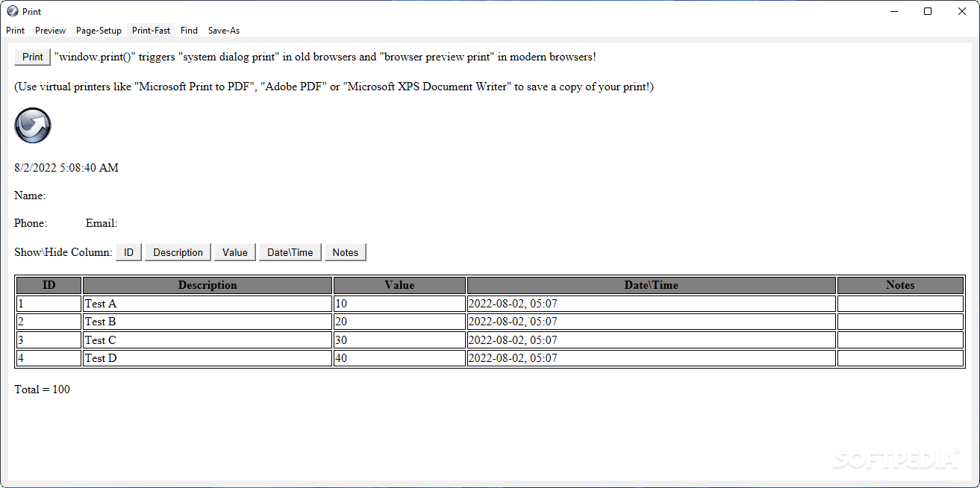Click the value 30 cell
980x488 pixels.
coord(400,340)
